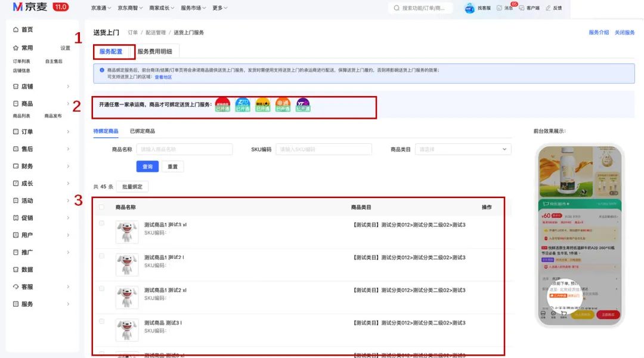Click the 店铺 icon in sidebar

(x=16, y=87)
